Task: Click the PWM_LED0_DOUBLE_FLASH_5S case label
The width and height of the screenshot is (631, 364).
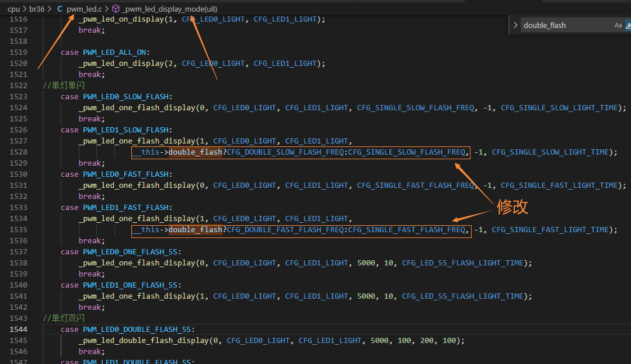Action: click(137, 330)
